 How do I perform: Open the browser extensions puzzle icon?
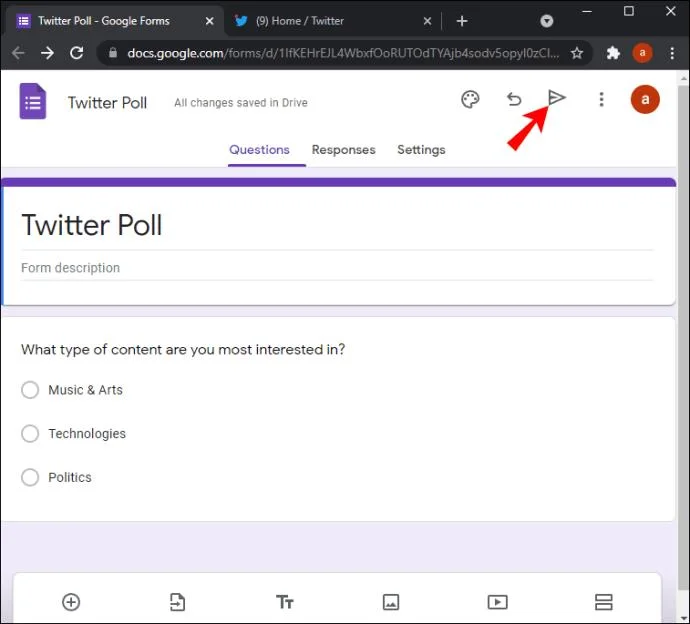click(x=613, y=53)
